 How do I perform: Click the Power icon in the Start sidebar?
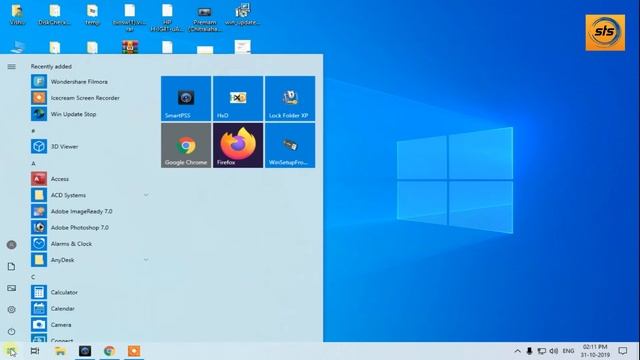11,331
